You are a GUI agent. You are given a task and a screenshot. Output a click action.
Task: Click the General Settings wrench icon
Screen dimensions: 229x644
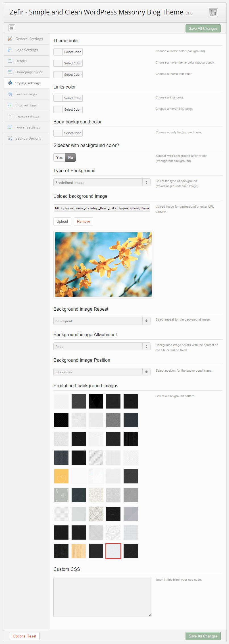point(10,39)
